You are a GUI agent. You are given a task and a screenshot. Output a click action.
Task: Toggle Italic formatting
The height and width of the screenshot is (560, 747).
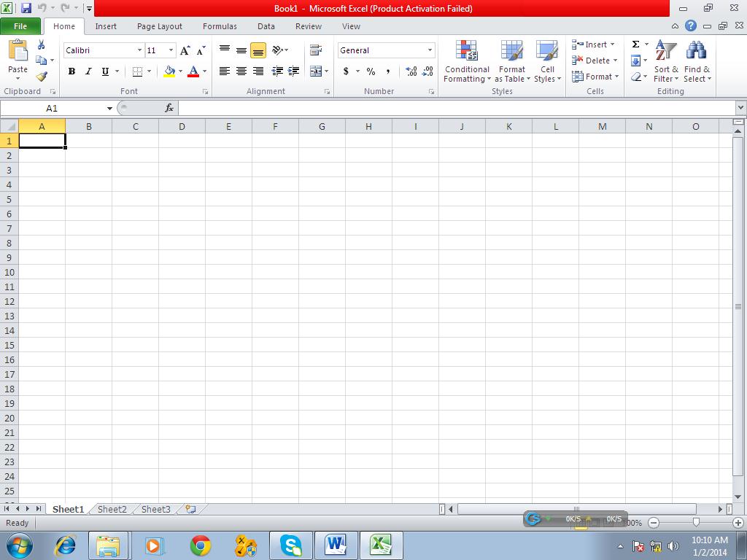tap(88, 71)
